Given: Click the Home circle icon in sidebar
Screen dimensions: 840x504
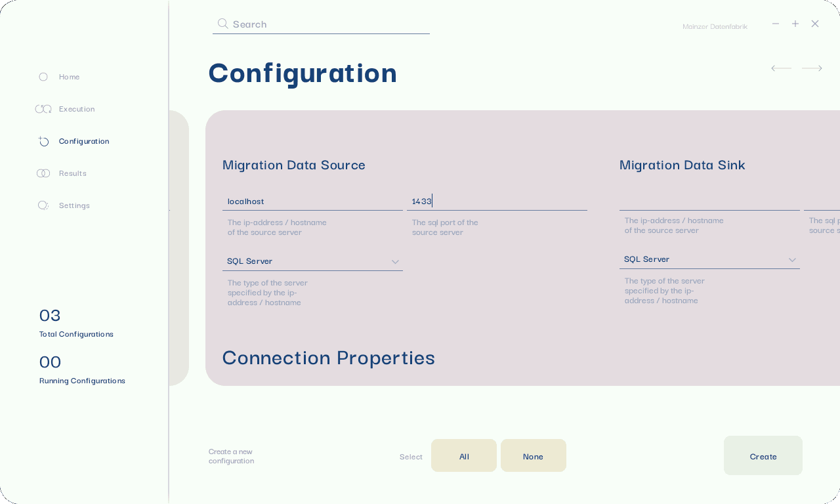Looking at the screenshot, I should click(x=43, y=77).
